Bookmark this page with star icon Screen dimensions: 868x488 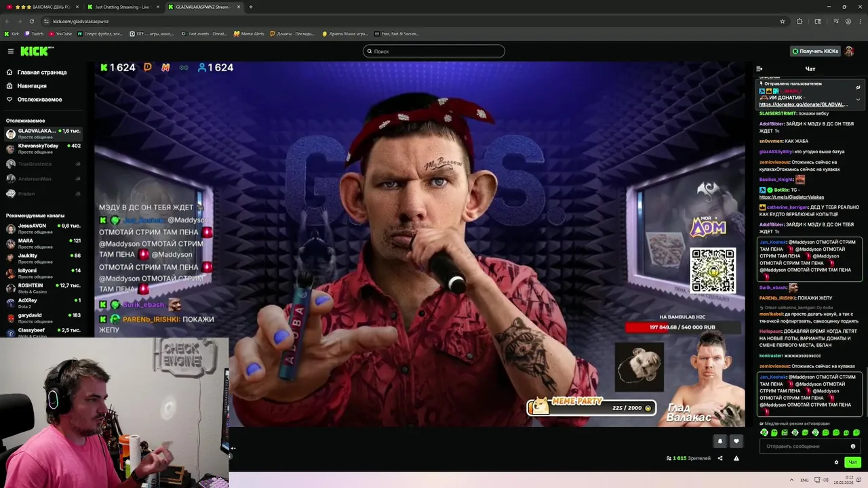tap(782, 21)
